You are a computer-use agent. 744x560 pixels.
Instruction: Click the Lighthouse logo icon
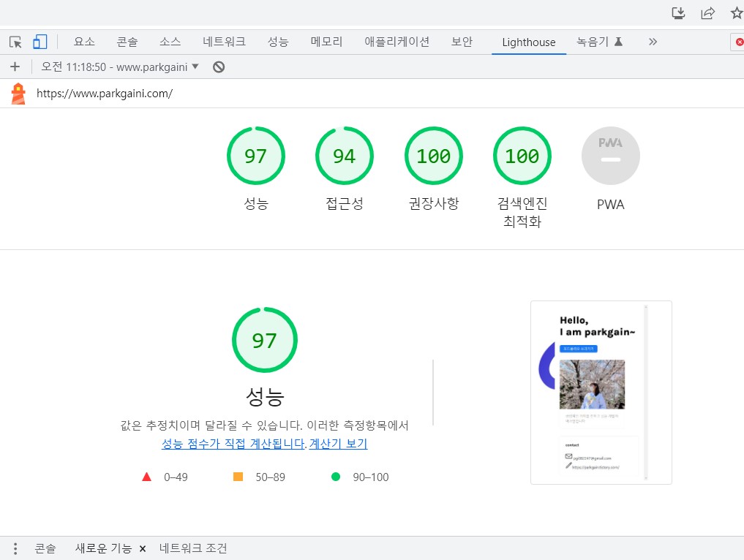click(x=17, y=94)
